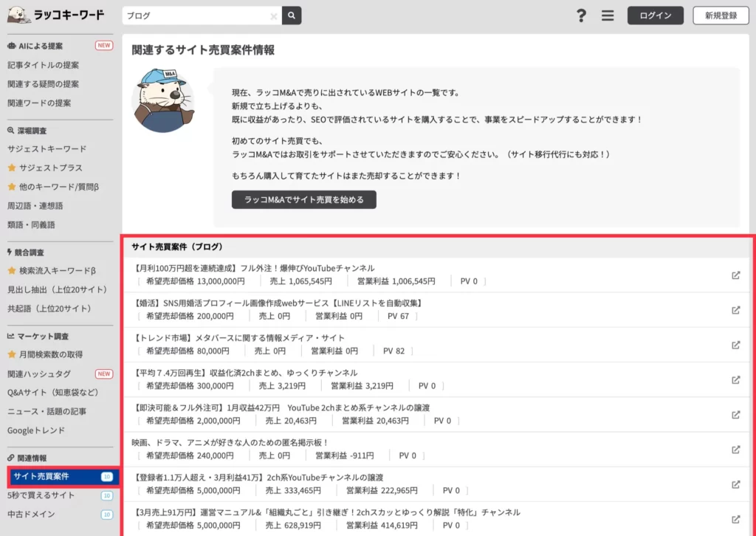Select 5秒で買えるサイト in sidebar
This screenshot has width=756, height=536.
click(x=41, y=495)
